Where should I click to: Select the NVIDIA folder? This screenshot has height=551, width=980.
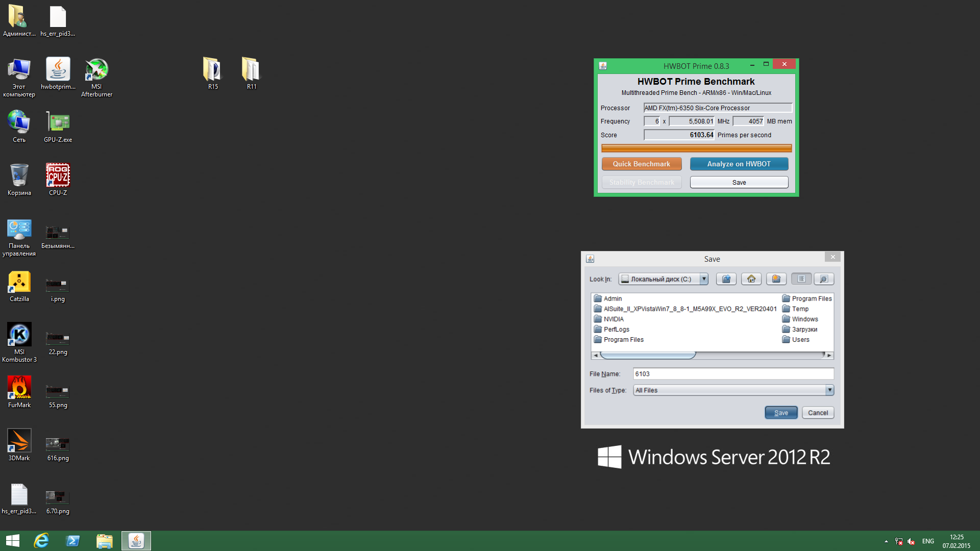(609, 319)
